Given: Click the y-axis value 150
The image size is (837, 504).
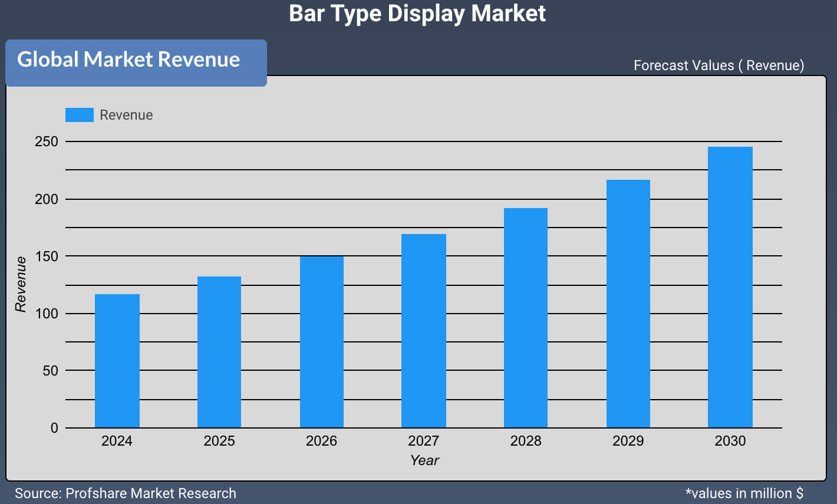Looking at the screenshot, I should click(47, 256).
